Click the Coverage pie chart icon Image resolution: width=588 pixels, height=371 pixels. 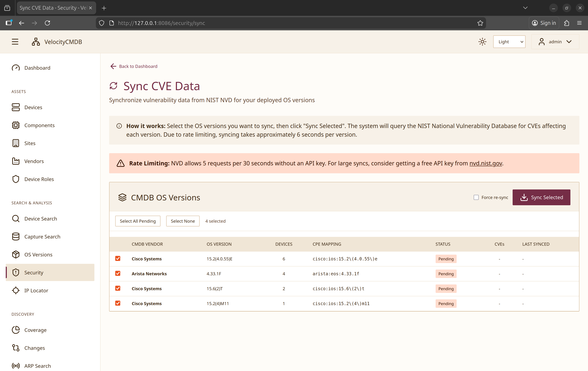tap(16, 330)
